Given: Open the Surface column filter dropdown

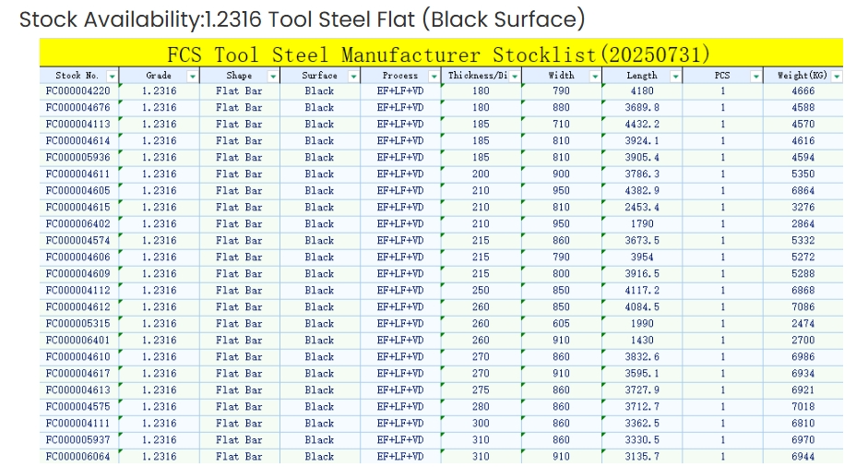Looking at the screenshot, I should (353, 76).
